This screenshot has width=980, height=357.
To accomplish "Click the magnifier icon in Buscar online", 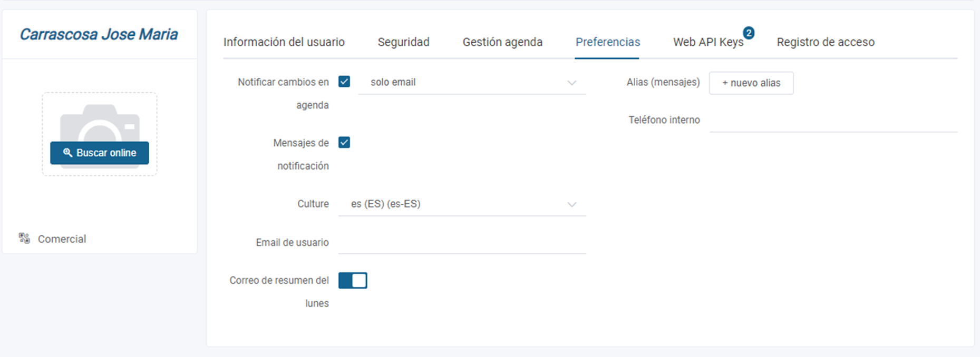I will [x=67, y=153].
